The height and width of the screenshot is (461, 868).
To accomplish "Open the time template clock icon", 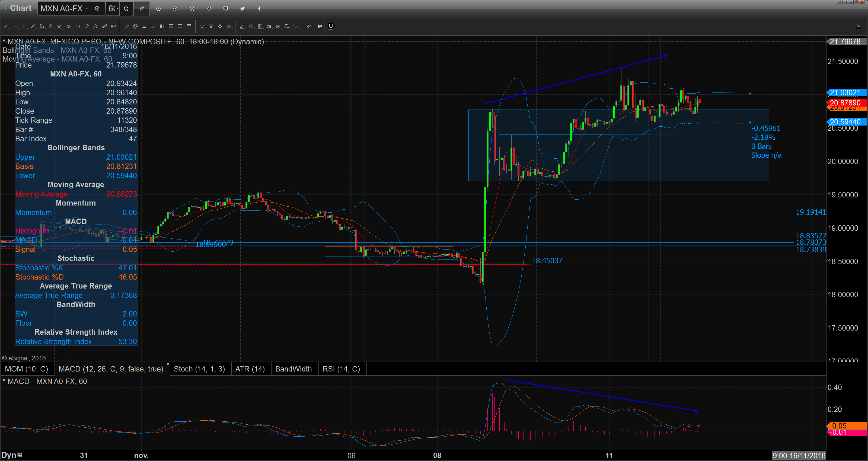I will tap(126, 8).
